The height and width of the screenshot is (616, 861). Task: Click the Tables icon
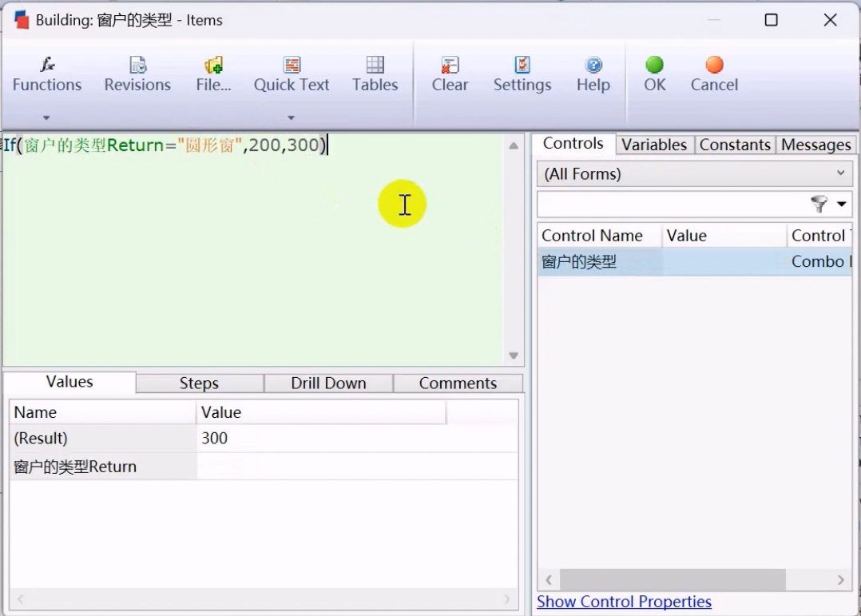pyautogui.click(x=375, y=66)
